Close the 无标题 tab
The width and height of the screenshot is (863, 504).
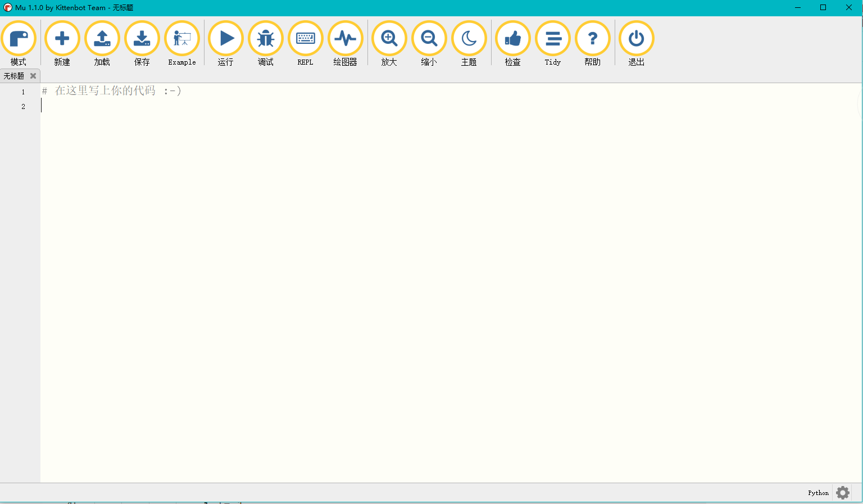(x=33, y=76)
